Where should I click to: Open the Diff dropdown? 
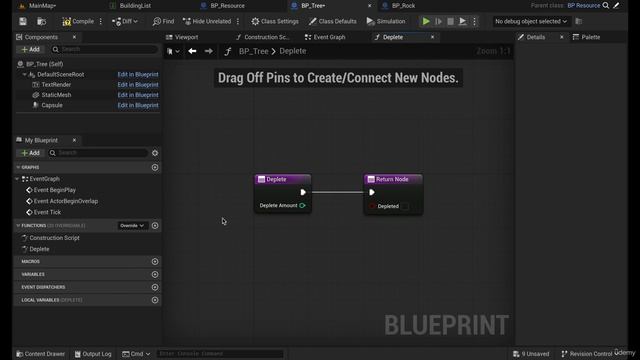coord(125,21)
